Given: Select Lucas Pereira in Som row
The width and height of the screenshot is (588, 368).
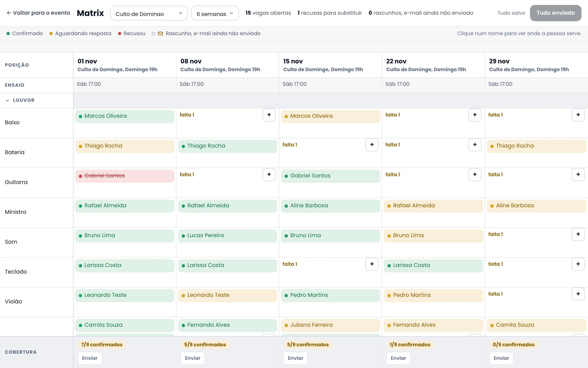Looking at the screenshot, I should pyautogui.click(x=227, y=236).
